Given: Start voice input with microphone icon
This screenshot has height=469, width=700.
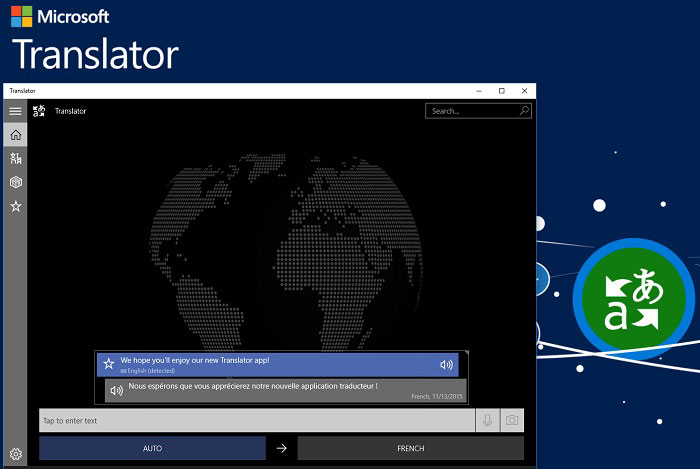Looking at the screenshot, I should point(488,420).
